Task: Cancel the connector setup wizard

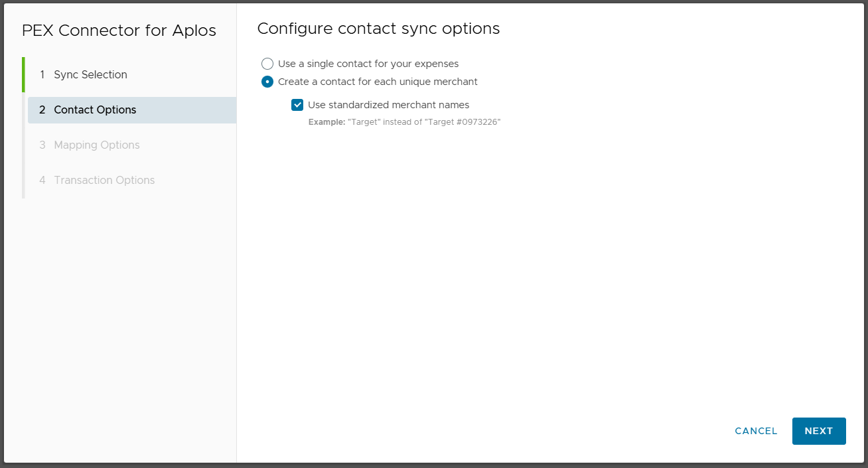Action: click(756, 431)
